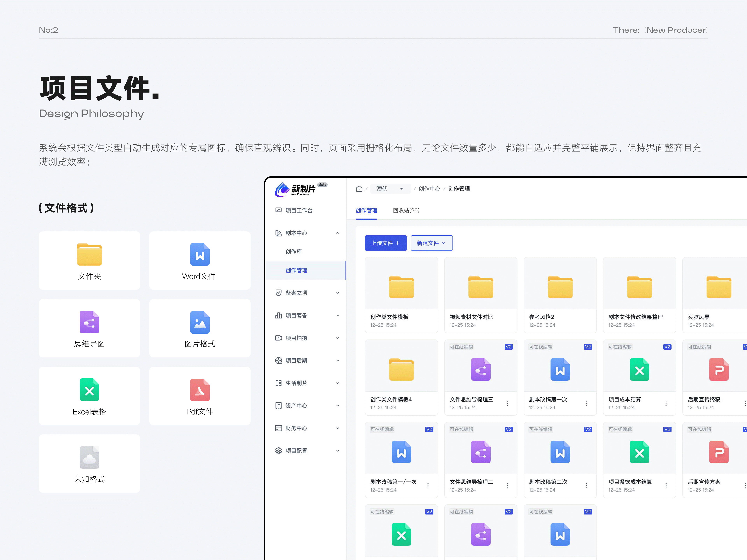Open the 文件思维导梳理三 mind map icon

tap(480, 369)
